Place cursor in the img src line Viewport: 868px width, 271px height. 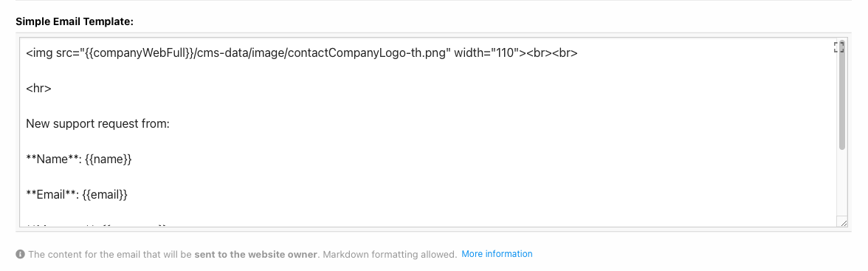click(302, 53)
